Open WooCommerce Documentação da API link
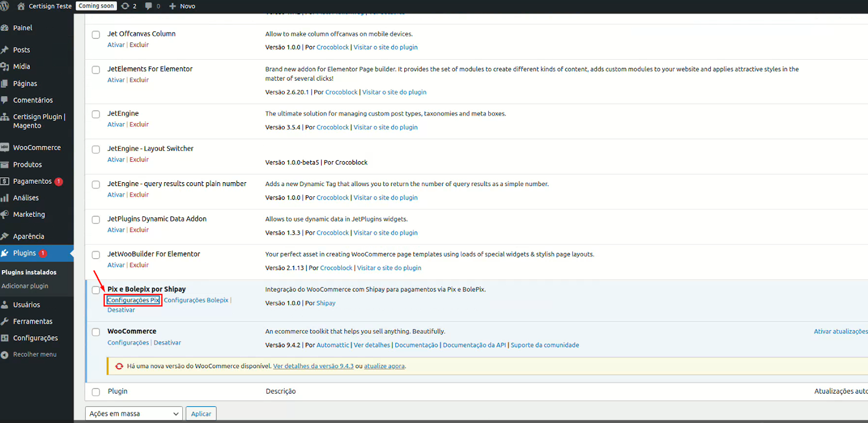Screen dimensions: 868x423 coord(474,345)
